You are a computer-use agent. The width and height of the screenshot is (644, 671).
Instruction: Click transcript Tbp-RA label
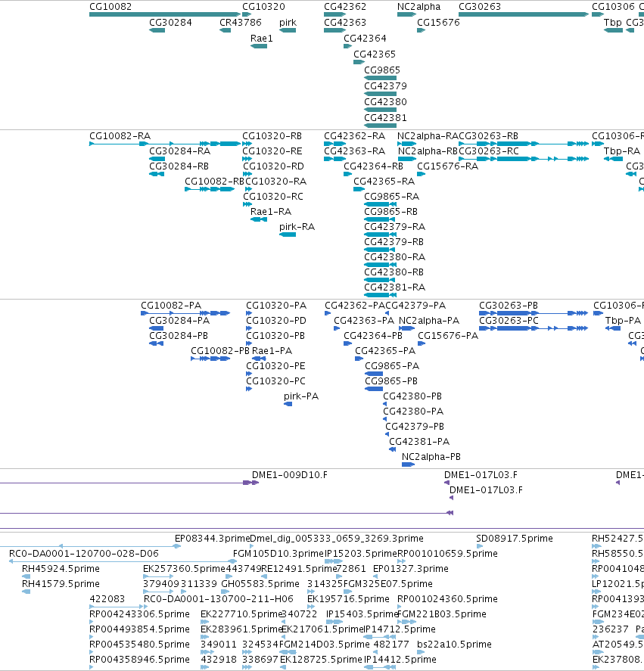tap(622, 151)
